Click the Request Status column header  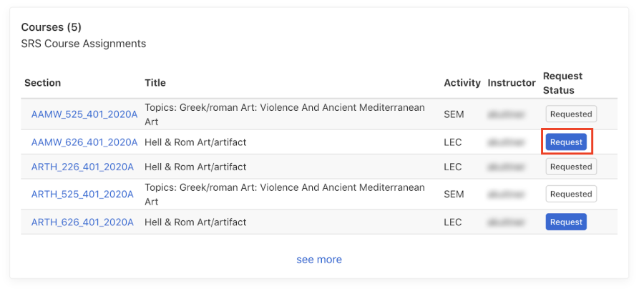click(562, 83)
